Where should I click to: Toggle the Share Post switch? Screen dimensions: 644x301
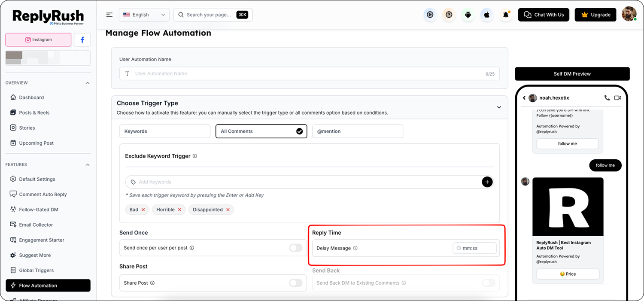pyautogui.click(x=296, y=283)
